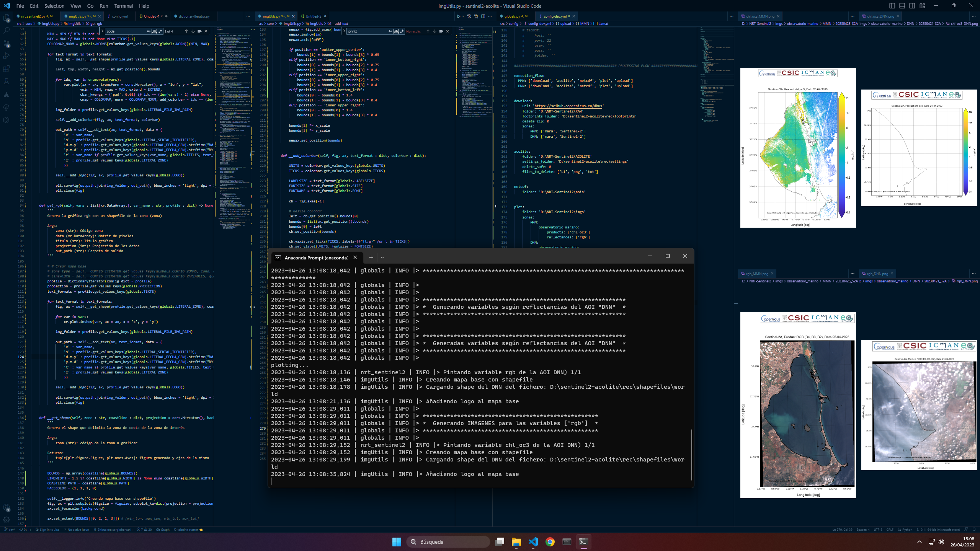
Task: Open the Source Control view icon
Action: click(7, 43)
